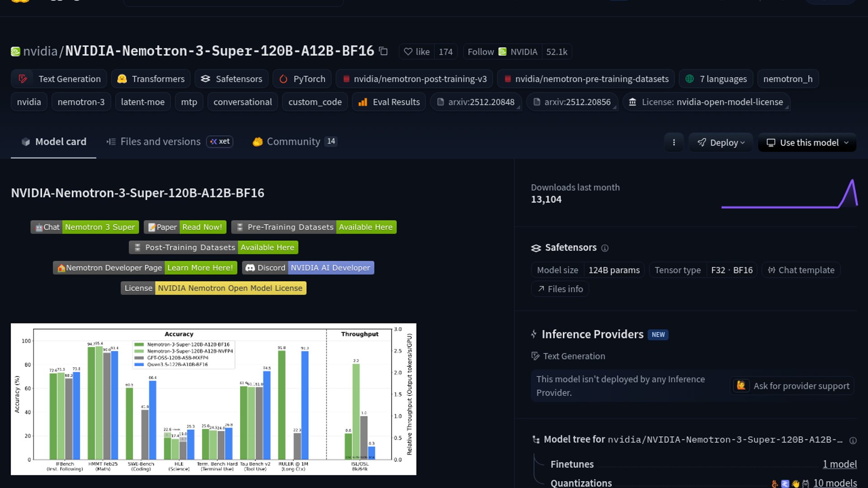The image size is (868, 488).
Task: Like the model with heart button
Action: (x=416, y=52)
